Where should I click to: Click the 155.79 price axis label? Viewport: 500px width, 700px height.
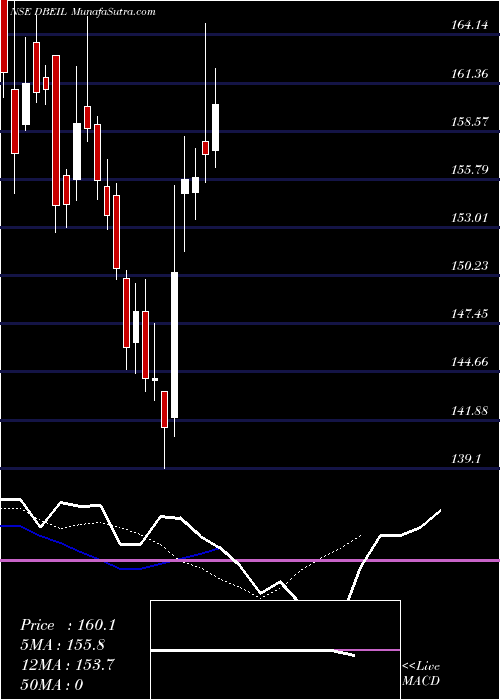[x=469, y=170]
